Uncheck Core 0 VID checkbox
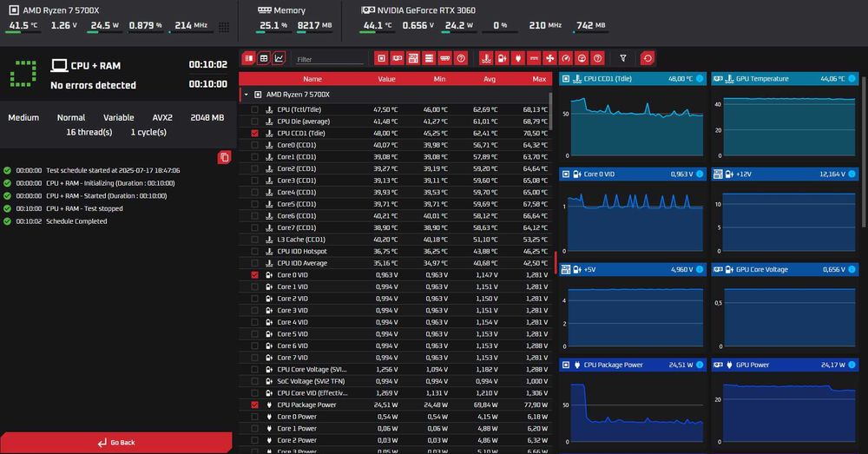Viewport: 868px width, 454px height. [x=254, y=274]
